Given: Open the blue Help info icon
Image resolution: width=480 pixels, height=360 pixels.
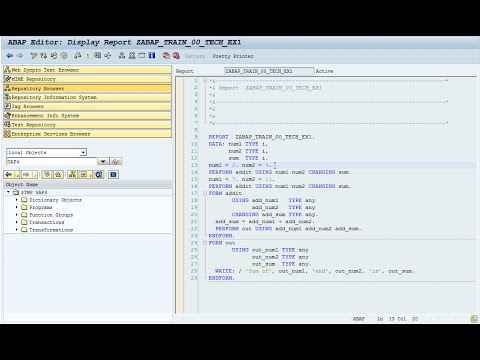Looking at the screenshot, I should point(152,56).
